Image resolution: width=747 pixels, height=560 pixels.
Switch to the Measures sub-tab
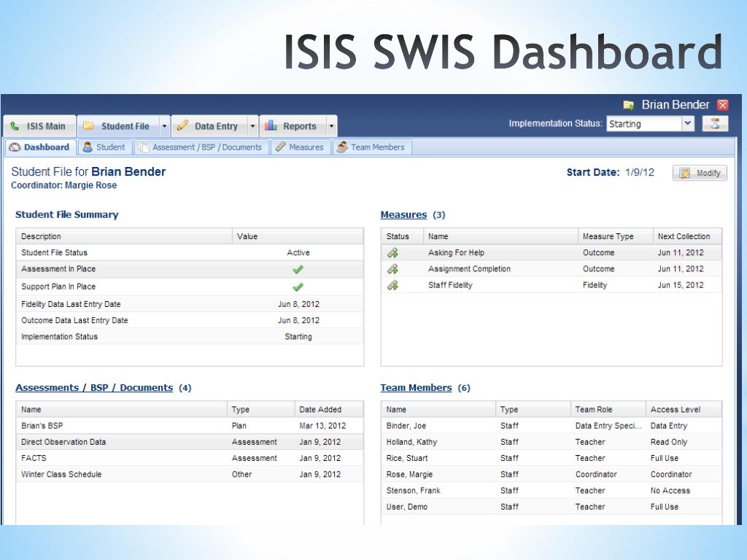click(301, 147)
